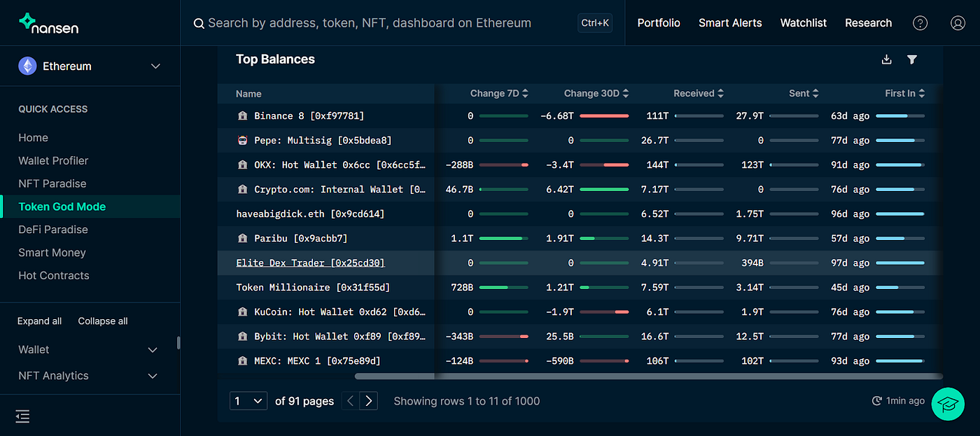
Task: Click the Ctrl+K shortcut badge
Action: coord(595,23)
